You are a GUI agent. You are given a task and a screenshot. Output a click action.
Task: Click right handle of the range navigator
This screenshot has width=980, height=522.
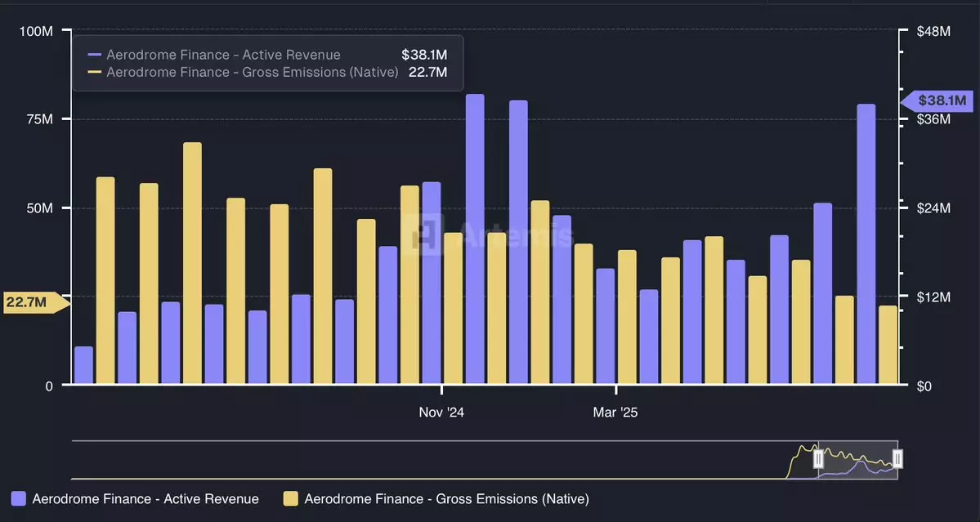tap(897, 459)
